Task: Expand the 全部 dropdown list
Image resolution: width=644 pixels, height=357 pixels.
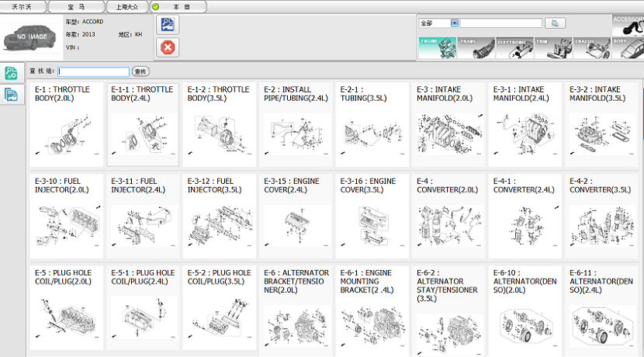Action: pyautogui.click(x=454, y=23)
